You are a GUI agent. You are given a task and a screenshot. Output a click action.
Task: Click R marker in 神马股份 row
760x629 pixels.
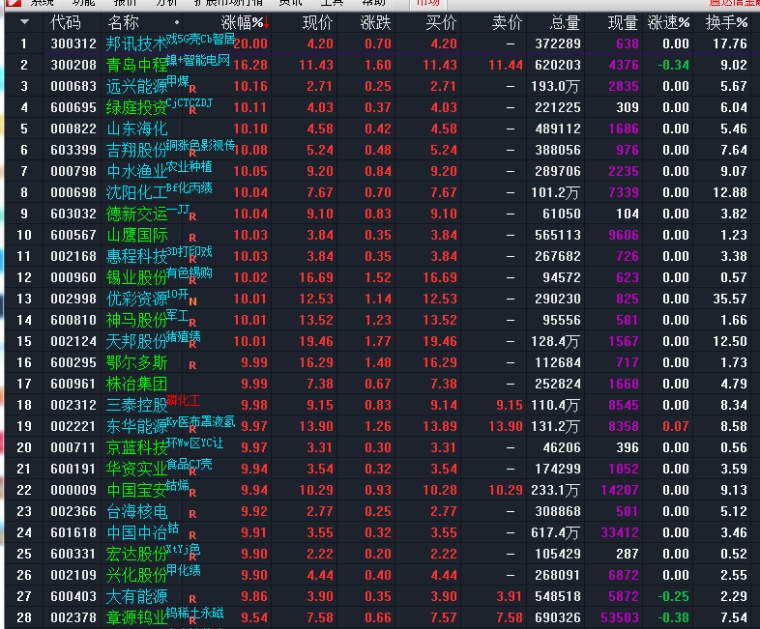pyautogui.click(x=192, y=323)
